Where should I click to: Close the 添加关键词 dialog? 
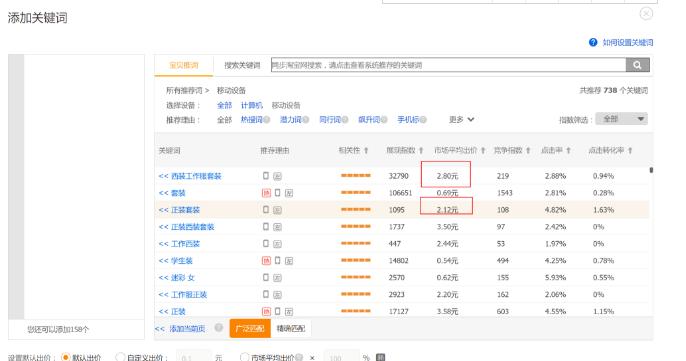coord(646,14)
